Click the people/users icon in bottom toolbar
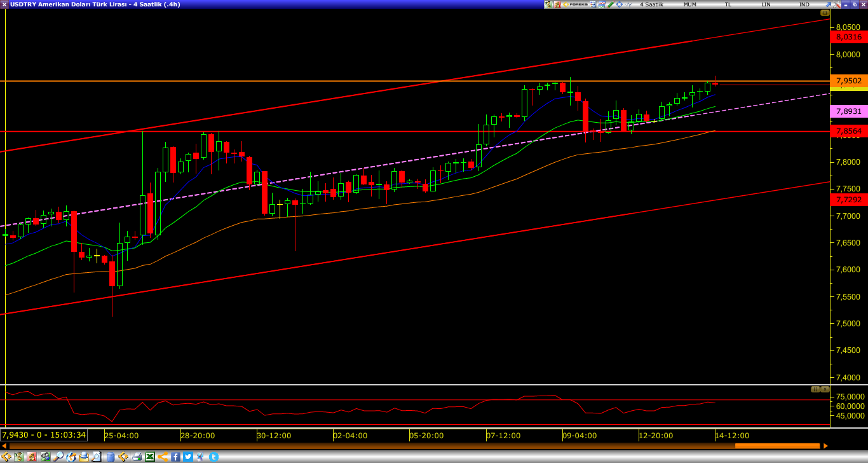Screen dimensions: 868x463 (46, 457)
